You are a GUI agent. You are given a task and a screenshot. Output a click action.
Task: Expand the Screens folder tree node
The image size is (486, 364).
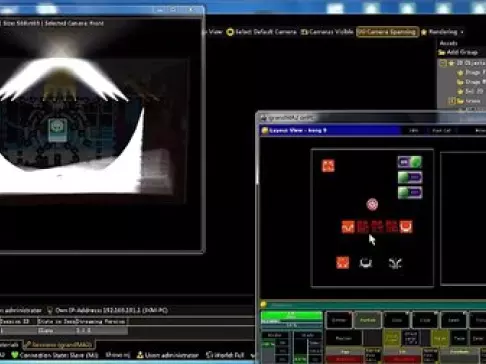click(452, 100)
